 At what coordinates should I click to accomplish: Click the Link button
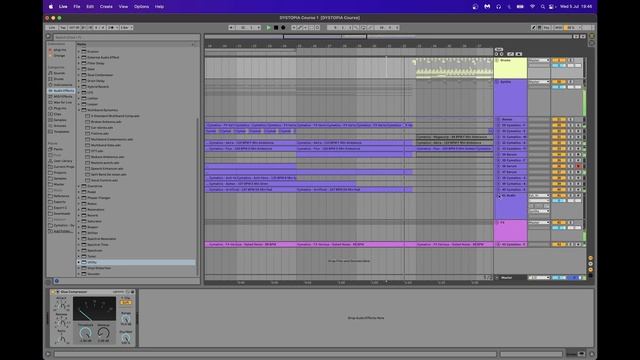(x=51, y=28)
